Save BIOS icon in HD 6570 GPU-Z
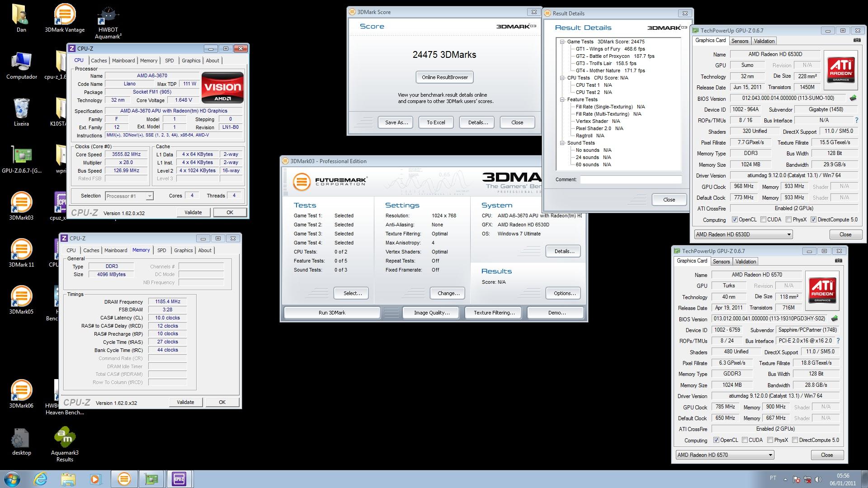 pyautogui.click(x=835, y=318)
